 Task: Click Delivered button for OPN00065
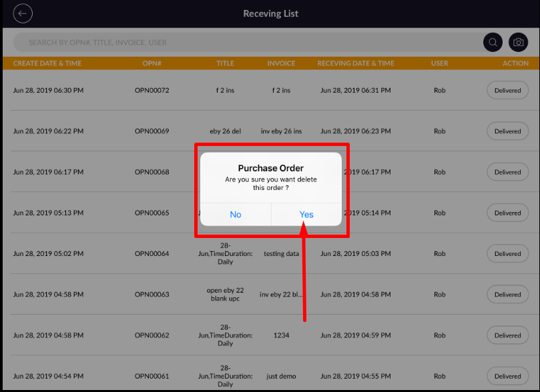tap(507, 213)
